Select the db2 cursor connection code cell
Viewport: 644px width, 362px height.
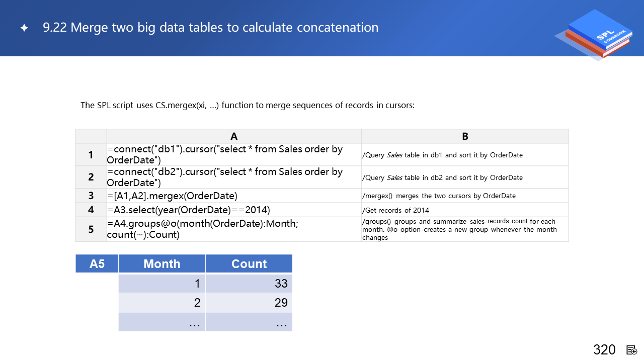[x=234, y=177]
